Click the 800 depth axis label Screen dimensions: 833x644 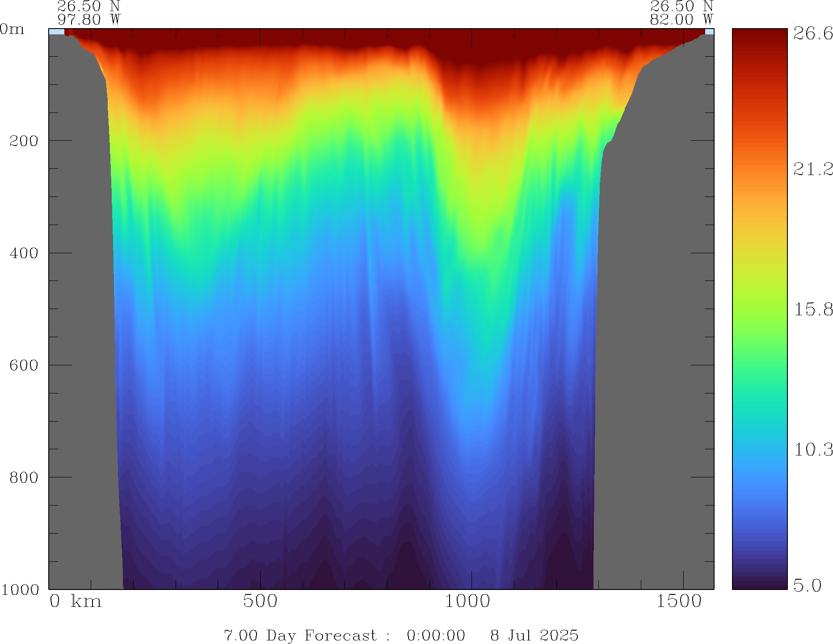(24, 477)
